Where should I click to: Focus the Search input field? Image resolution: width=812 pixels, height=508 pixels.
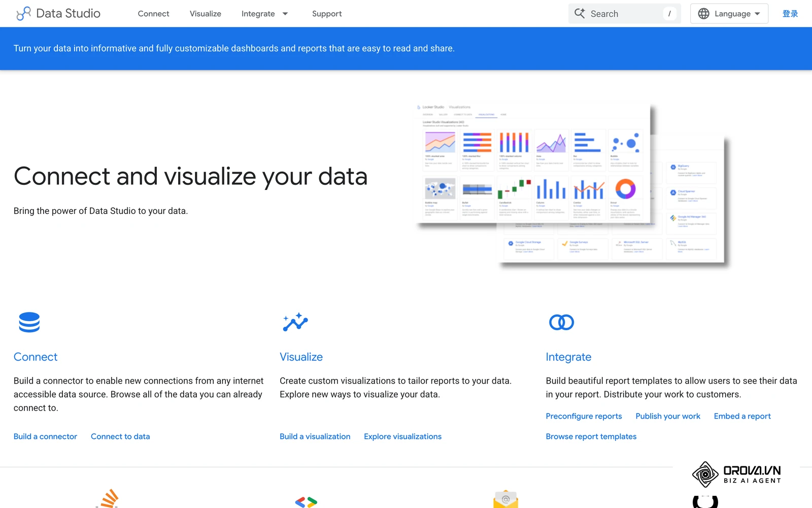[625, 14]
